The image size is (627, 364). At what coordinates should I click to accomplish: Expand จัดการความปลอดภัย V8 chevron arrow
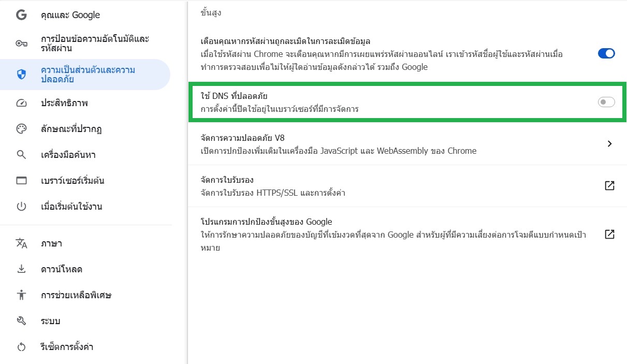[609, 144]
